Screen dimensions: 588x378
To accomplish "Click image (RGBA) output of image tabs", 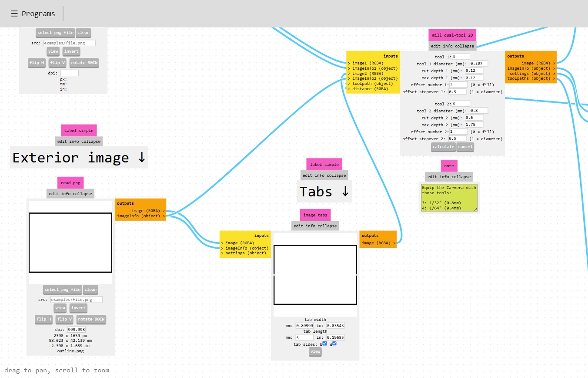I will click(x=378, y=243).
